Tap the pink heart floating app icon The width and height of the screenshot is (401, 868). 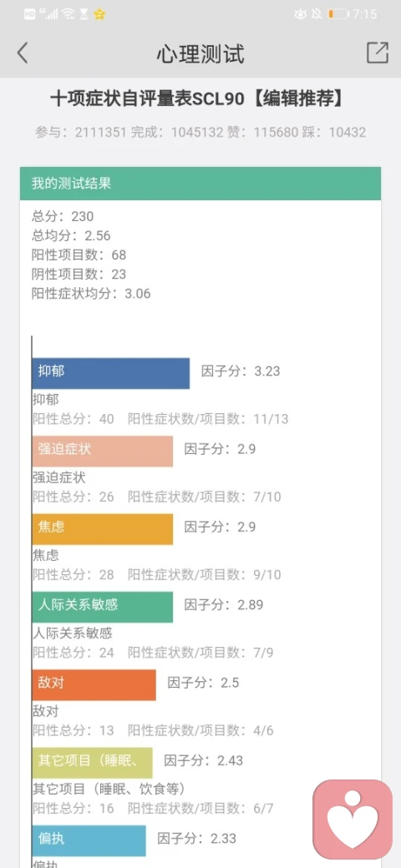(x=353, y=820)
